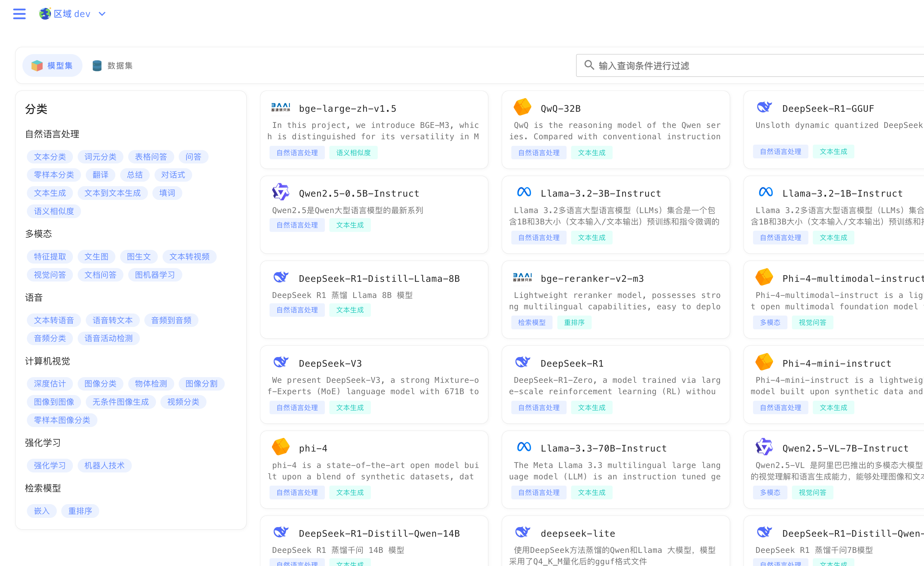Click BAAI logo on bge-reranker-v2-m3

pyautogui.click(x=522, y=277)
